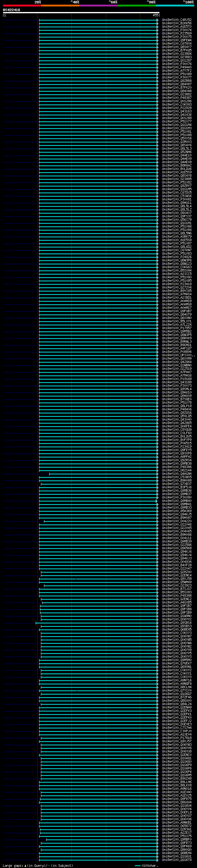Screen dimensions: 197x868
Task: Select the UniRef100_A7PA47 label
Action: pyautogui.click(x=177, y=372)
